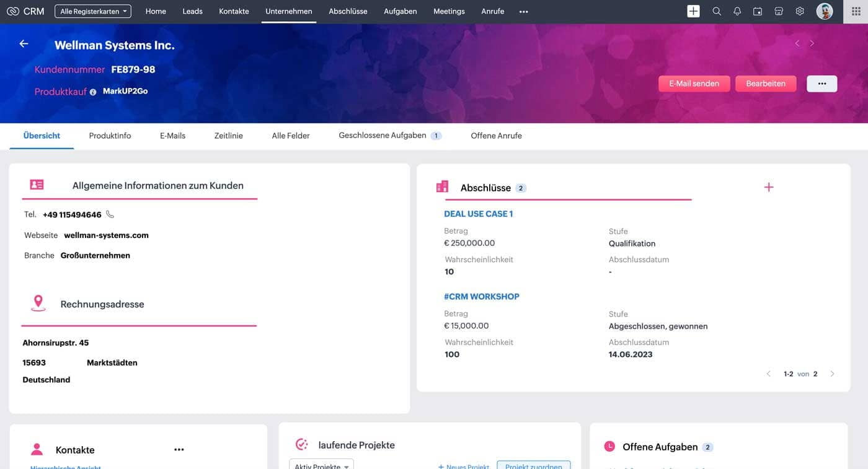Screen dimensions: 868x469
Task: Switch to the Offene Anrufe tab
Action: point(496,136)
